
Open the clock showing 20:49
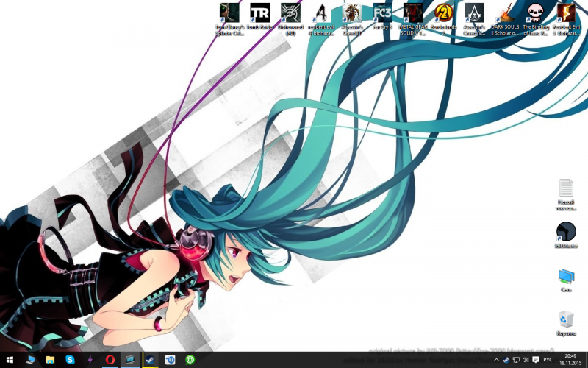570,360
